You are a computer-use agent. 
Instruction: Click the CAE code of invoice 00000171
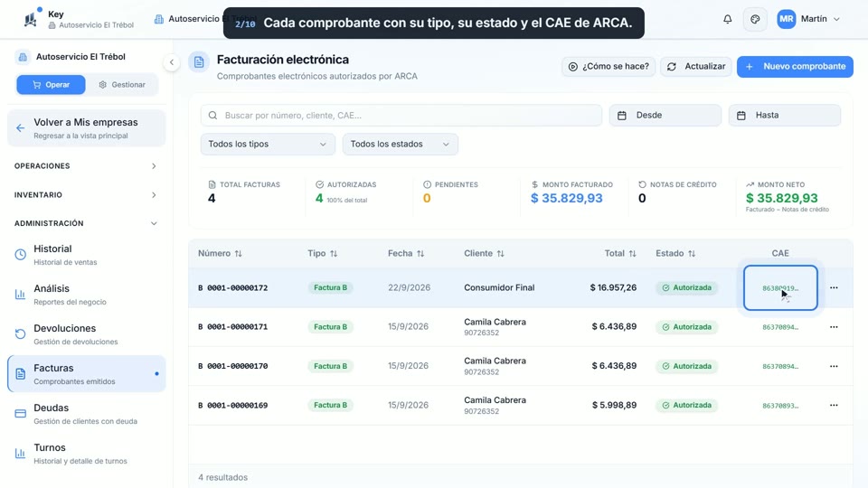780,327
